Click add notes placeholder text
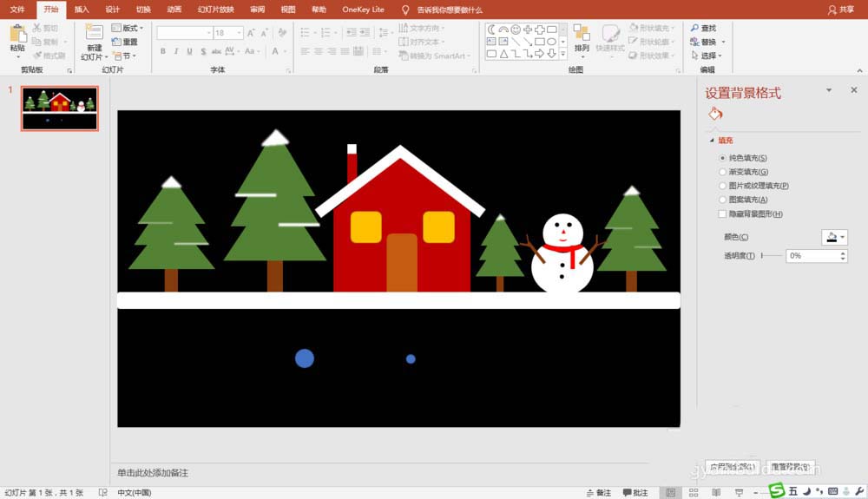 [x=153, y=473]
